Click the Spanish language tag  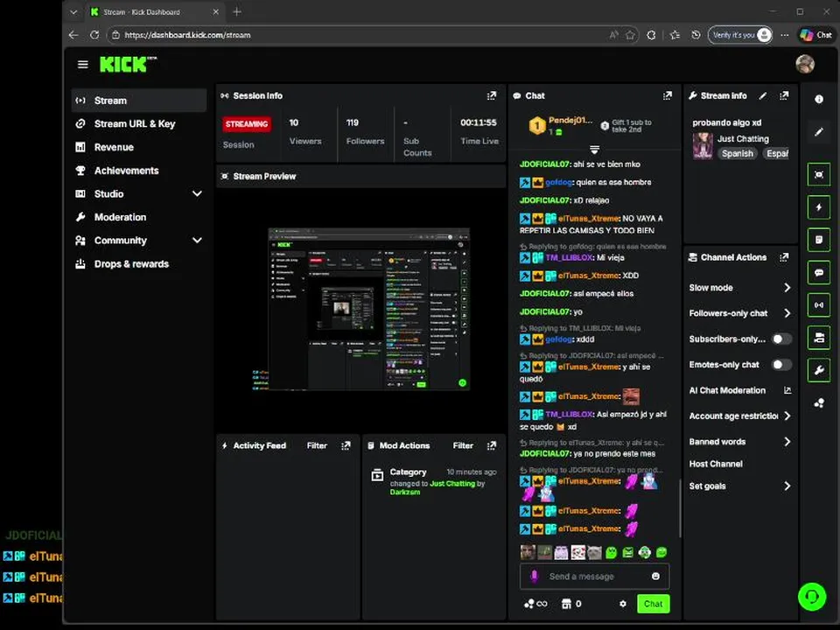[x=737, y=154]
